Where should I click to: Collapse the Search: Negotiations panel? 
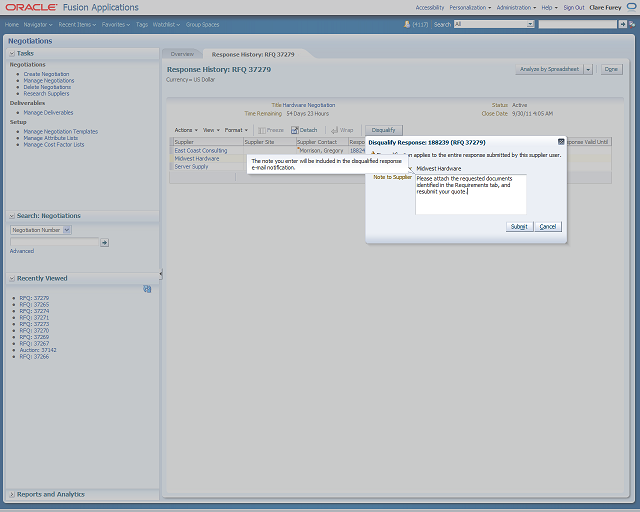click(x=12, y=216)
